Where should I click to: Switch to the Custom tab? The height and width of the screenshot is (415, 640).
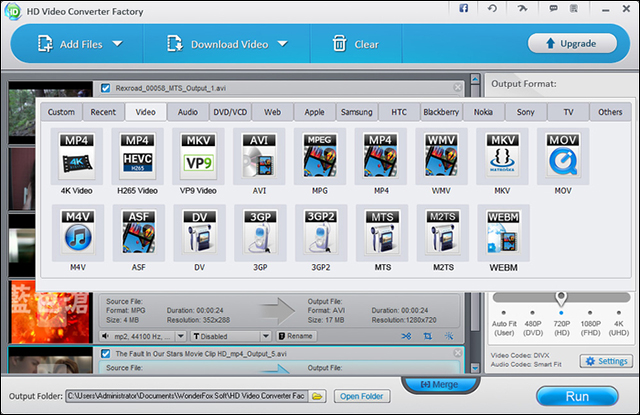click(61, 112)
